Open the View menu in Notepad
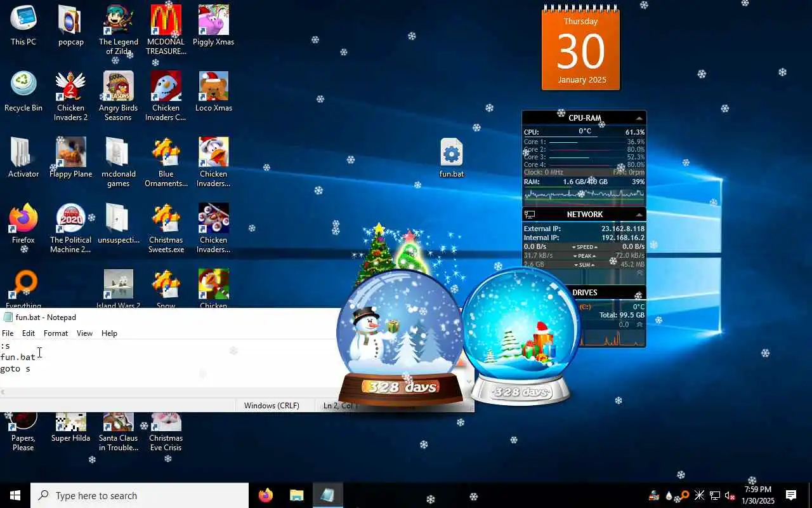The width and height of the screenshot is (812, 508). [x=84, y=333]
